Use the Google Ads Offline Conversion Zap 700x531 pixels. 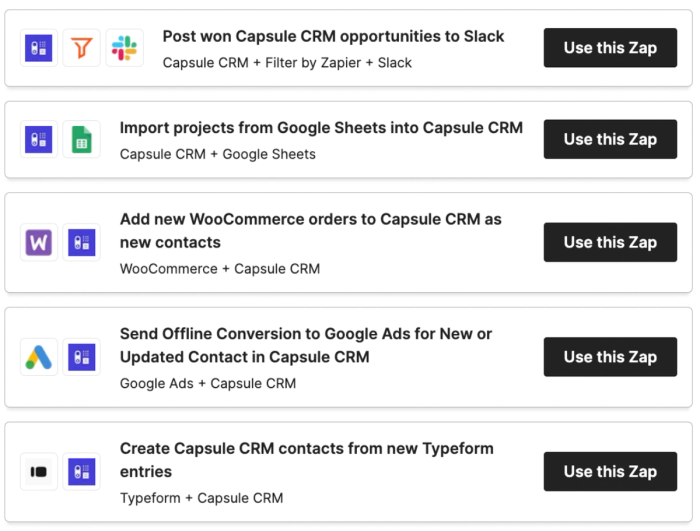[x=610, y=357]
